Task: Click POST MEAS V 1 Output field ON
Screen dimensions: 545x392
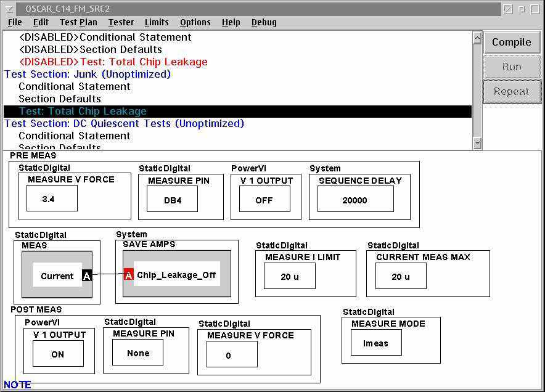Action: (x=58, y=354)
